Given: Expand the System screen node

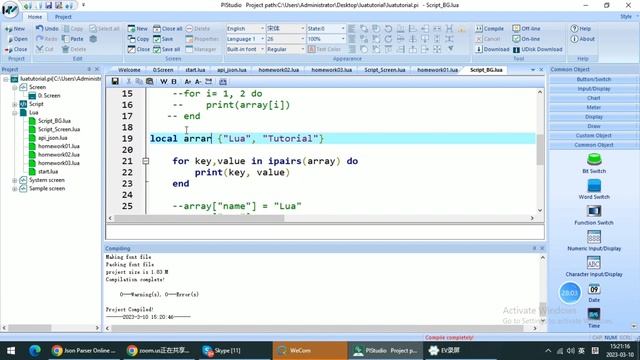Looking at the screenshot, I should [x=14, y=180].
